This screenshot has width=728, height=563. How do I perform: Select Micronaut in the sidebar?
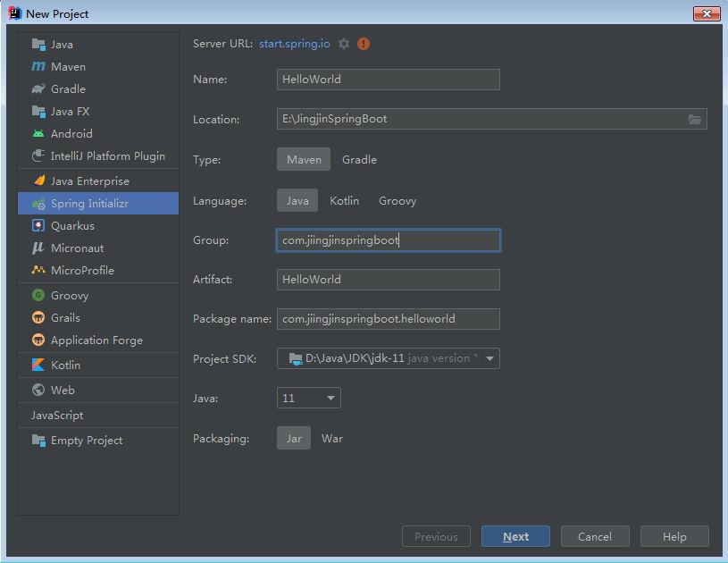[x=98, y=248]
